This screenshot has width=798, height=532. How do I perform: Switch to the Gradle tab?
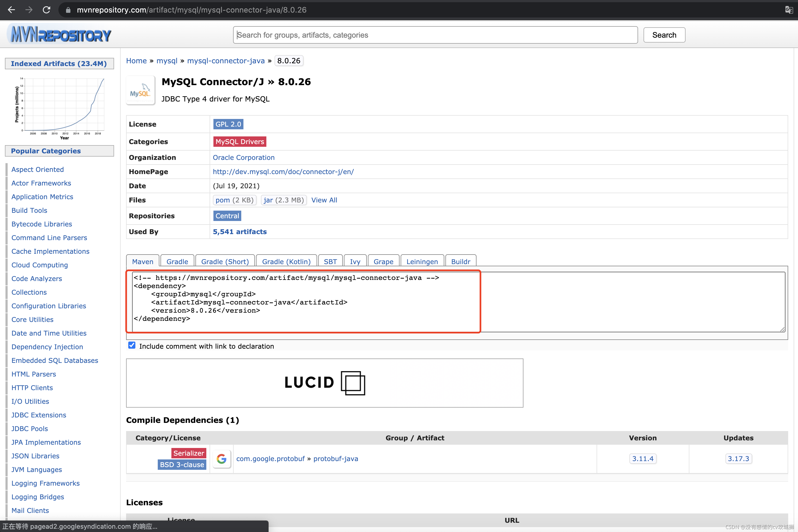(x=177, y=261)
